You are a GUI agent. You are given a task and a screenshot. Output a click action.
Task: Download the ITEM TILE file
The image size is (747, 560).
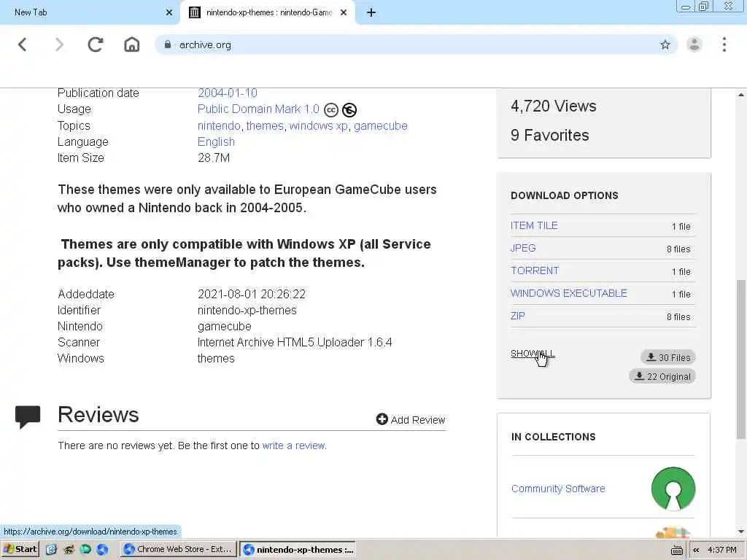tap(534, 226)
